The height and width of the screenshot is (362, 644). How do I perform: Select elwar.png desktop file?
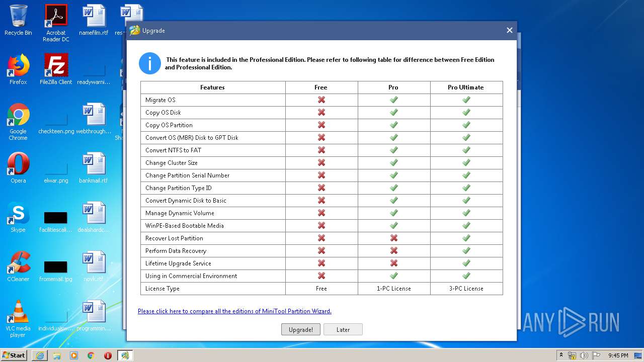pyautogui.click(x=56, y=171)
